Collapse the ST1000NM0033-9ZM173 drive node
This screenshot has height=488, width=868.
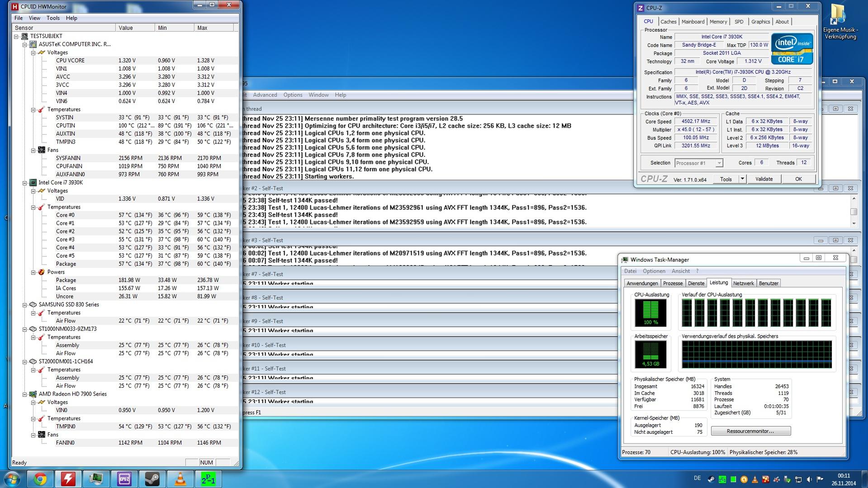[x=25, y=329]
